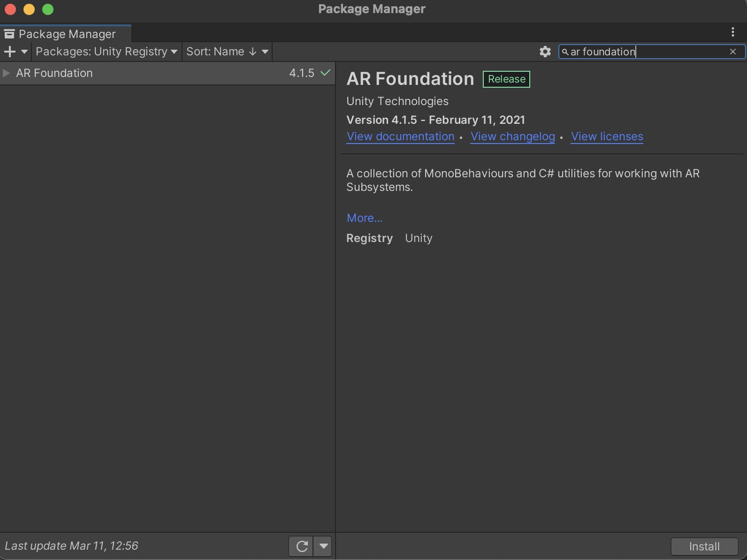Viewport: 747px width, 560px height.
Task: Click the plus icon to add a package
Action: (9, 52)
